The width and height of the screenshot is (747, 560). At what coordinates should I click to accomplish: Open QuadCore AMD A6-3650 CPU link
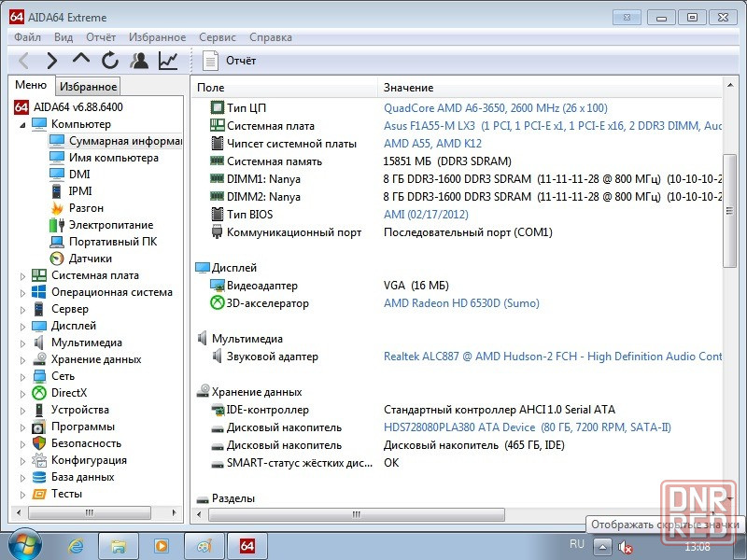click(x=496, y=108)
